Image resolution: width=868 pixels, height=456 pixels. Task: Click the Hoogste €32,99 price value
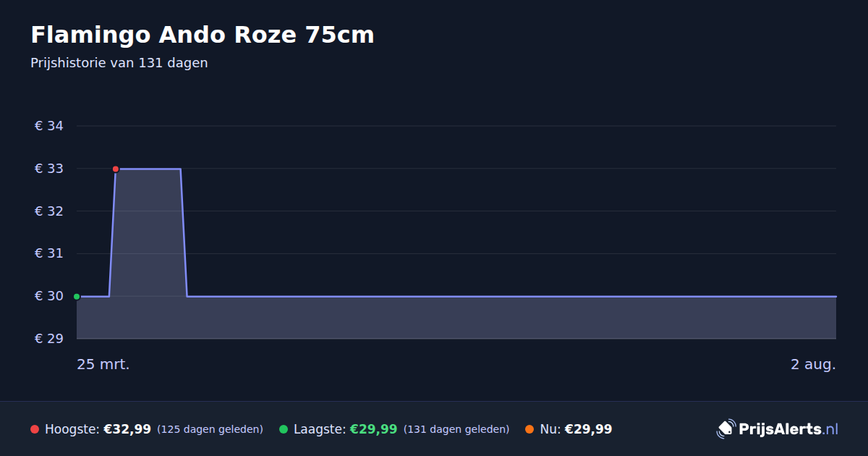pyautogui.click(x=127, y=429)
